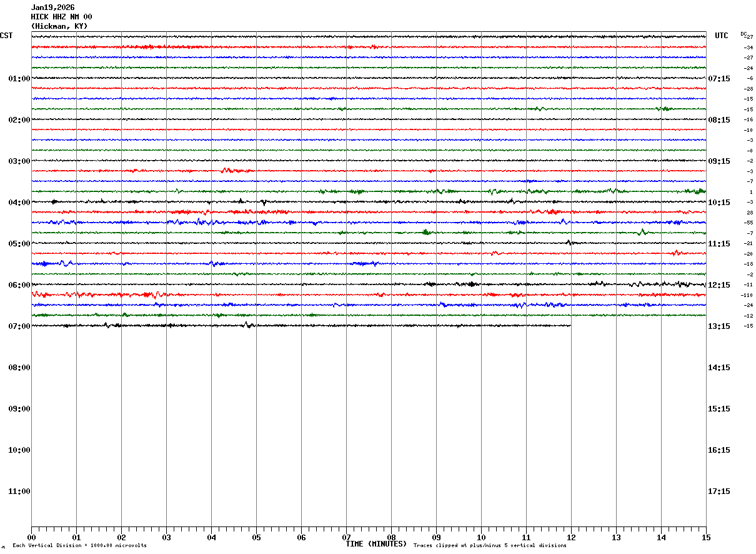Click minute tick label 12 on the bottom axis

pyautogui.click(x=571, y=537)
